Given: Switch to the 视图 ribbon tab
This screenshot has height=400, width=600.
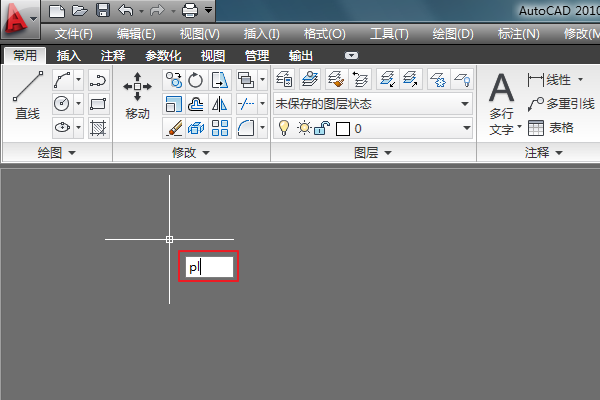Looking at the screenshot, I should (x=213, y=56).
